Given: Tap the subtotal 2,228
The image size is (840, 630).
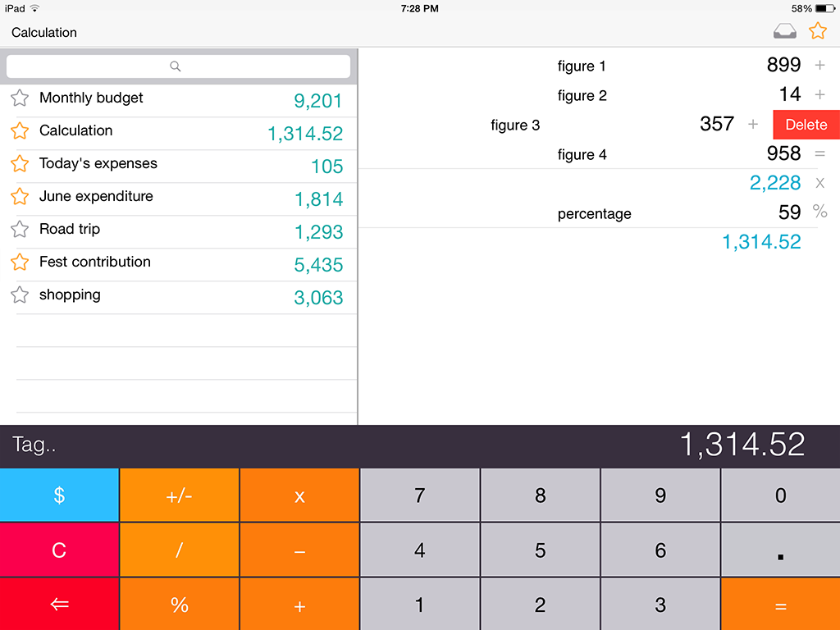Looking at the screenshot, I should click(x=775, y=183).
